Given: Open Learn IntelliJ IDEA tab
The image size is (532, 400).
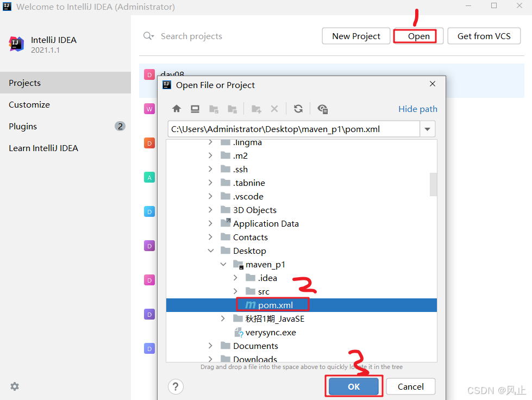Looking at the screenshot, I should tap(66, 148).
